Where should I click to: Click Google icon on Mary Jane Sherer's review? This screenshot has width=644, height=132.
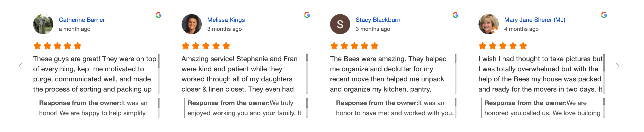[604, 15]
